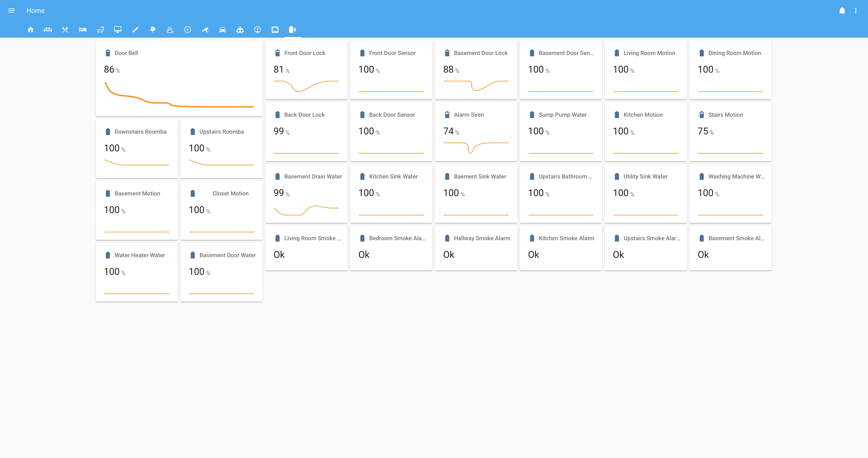The image size is (868, 458).
Task: Open the three-dot overflow menu
Action: point(856,11)
